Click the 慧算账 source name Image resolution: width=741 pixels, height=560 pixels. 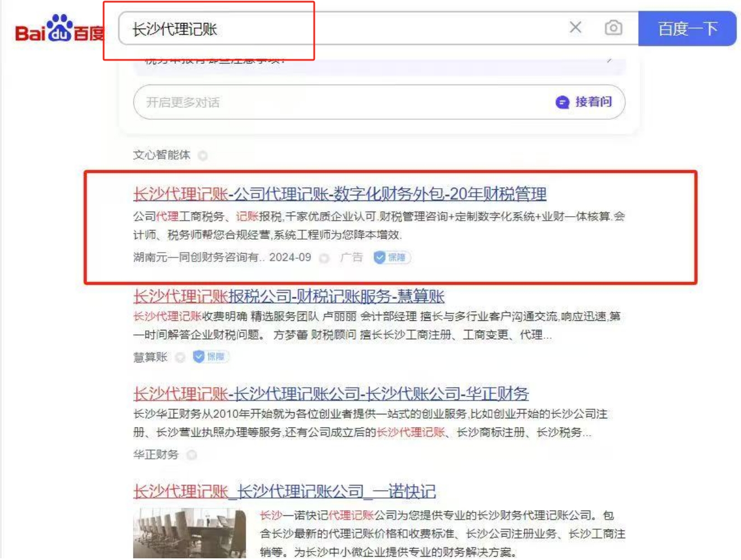tap(151, 357)
